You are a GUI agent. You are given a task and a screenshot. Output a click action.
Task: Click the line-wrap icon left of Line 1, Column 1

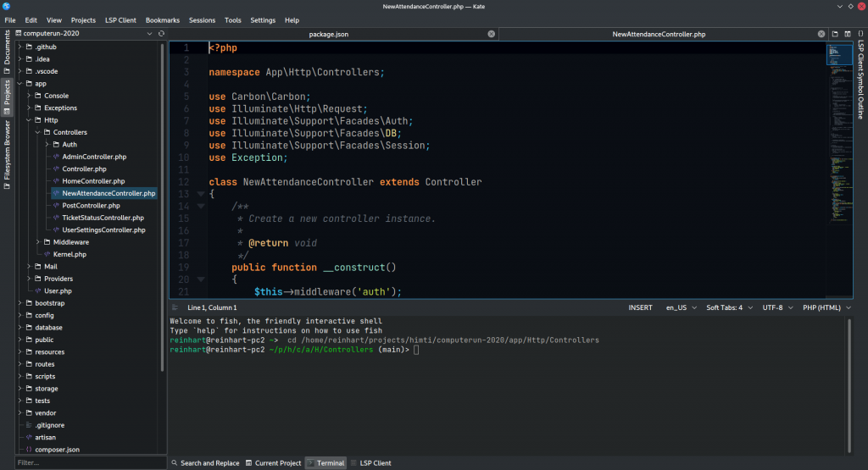point(175,307)
